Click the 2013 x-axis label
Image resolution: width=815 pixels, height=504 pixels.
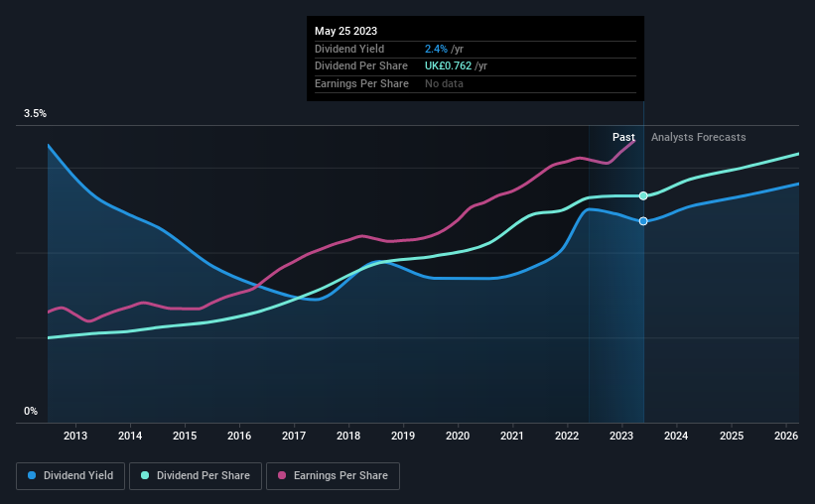pos(75,436)
